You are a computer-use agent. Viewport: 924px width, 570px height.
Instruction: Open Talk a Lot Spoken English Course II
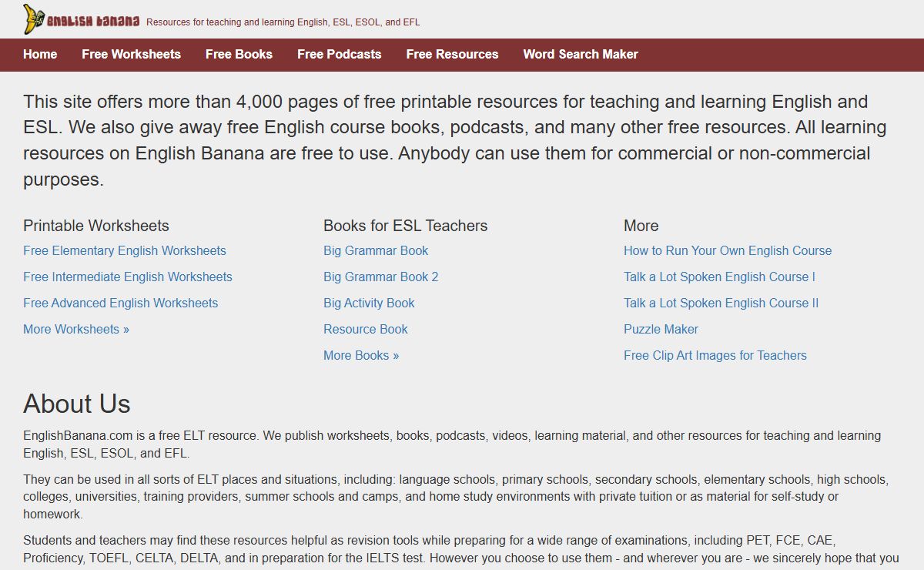click(x=721, y=303)
